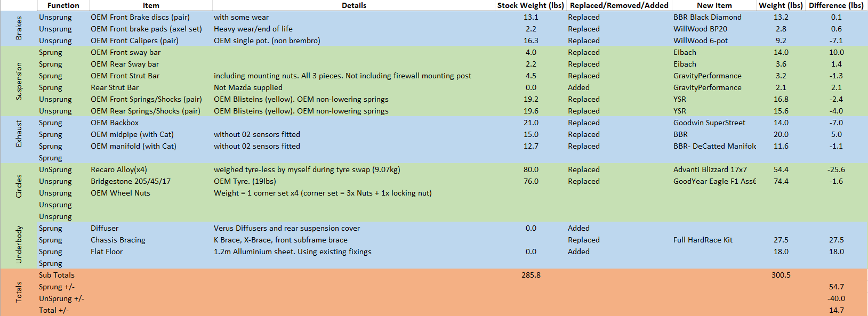Select the Recaro Alloy(x4) cell
The height and width of the screenshot is (316, 868).
pyautogui.click(x=118, y=169)
